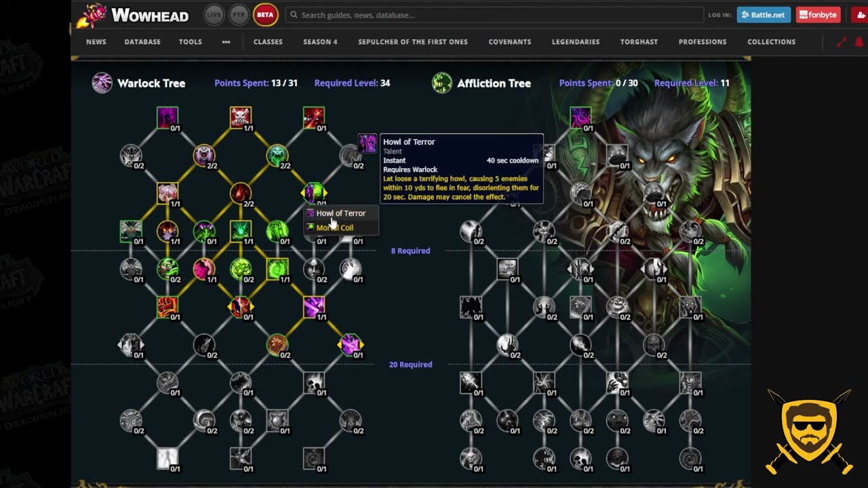Screen dimensions: 868x488
Task: Open Sepulcher of the First Ones
Action: click(413, 42)
